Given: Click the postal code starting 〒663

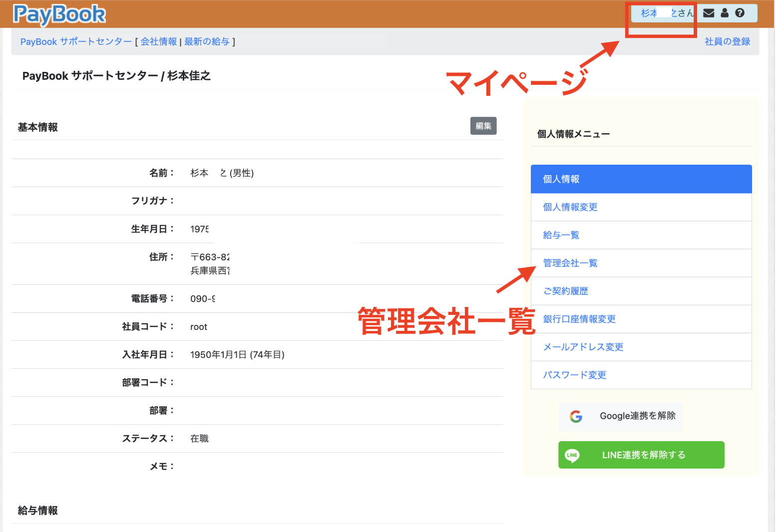Looking at the screenshot, I should point(210,257).
